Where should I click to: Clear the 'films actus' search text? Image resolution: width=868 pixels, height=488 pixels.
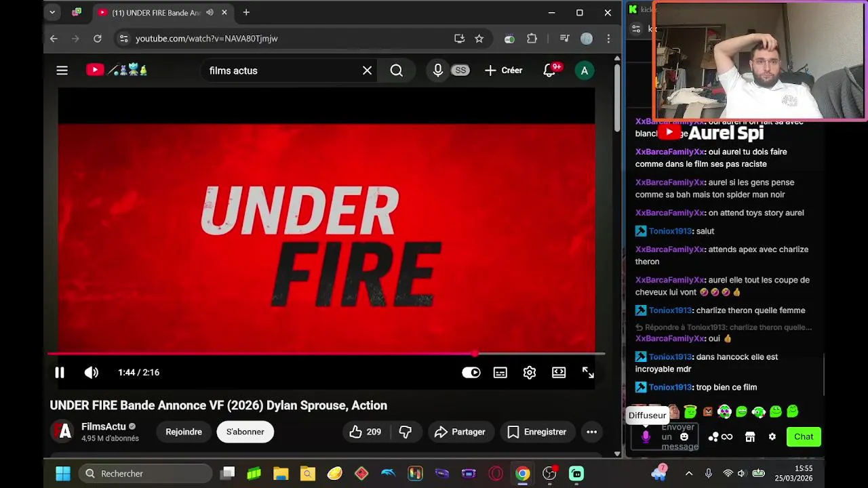click(x=367, y=70)
